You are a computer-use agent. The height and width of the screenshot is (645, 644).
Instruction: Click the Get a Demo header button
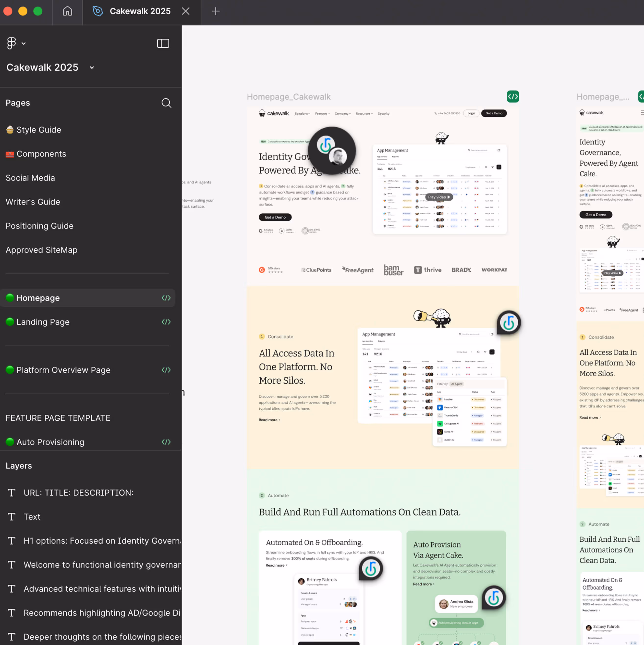click(x=493, y=113)
